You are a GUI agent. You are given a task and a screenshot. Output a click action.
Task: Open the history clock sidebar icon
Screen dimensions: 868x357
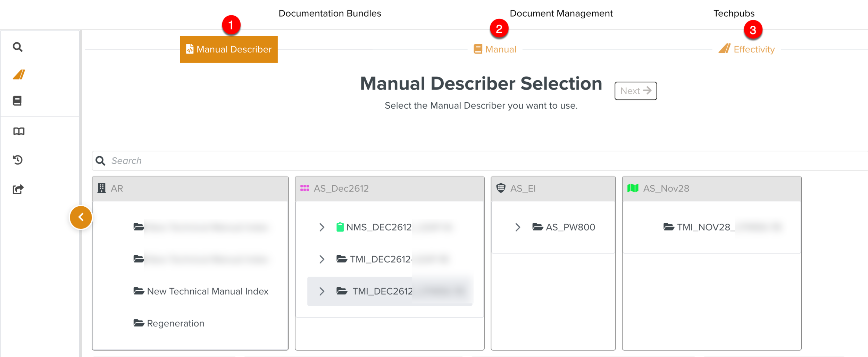[18, 160]
